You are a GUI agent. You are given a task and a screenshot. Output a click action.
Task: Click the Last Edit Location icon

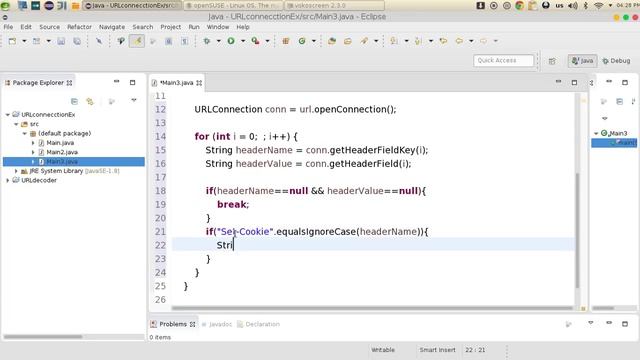pyautogui.click(x=443, y=41)
